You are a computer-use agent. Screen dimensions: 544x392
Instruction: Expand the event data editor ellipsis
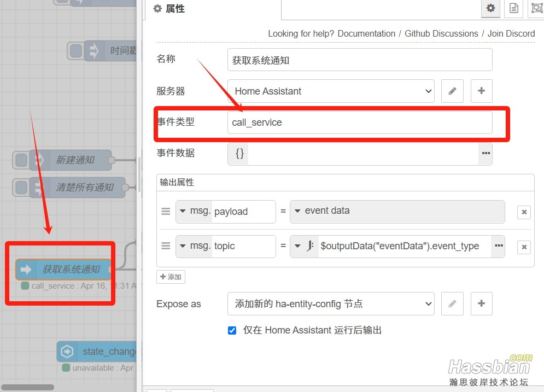[x=485, y=153]
